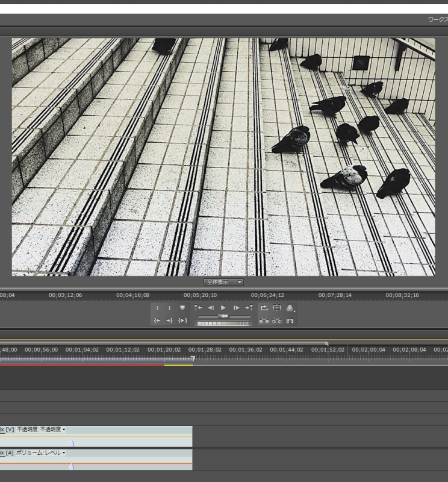Click the shuttle slider under playback buttons
This screenshot has height=482, width=448.
pos(223,316)
